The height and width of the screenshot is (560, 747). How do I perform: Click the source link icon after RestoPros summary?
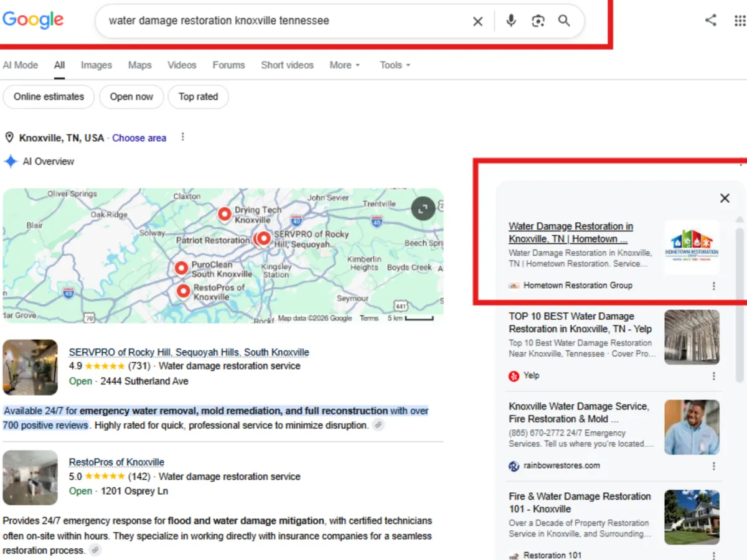[x=95, y=550]
